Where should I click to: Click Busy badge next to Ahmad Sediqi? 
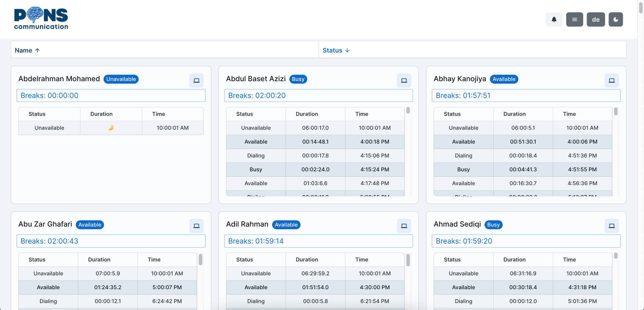tap(493, 225)
